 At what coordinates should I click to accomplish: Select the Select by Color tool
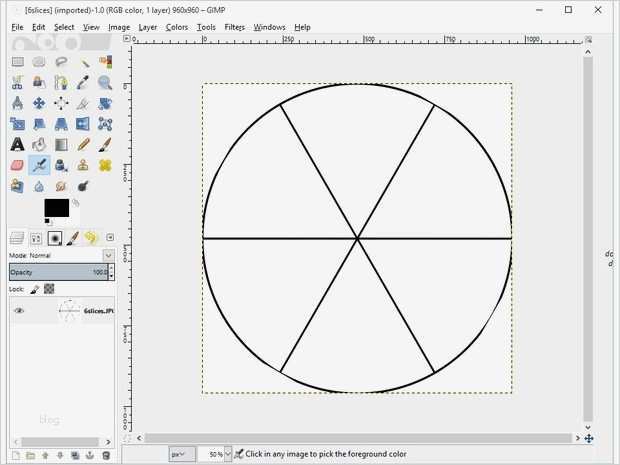coord(105,62)
